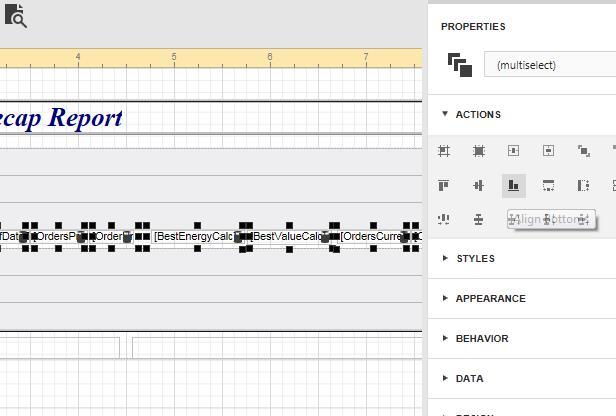The image size is (616, 416).
Task: Click the Center Horizontally icon
Action: click(x=513, y=151)
